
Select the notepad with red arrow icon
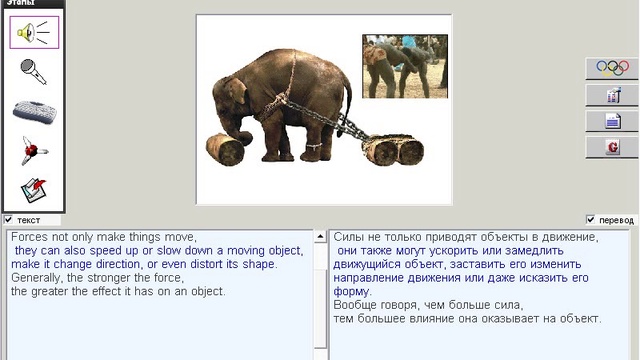34,190
